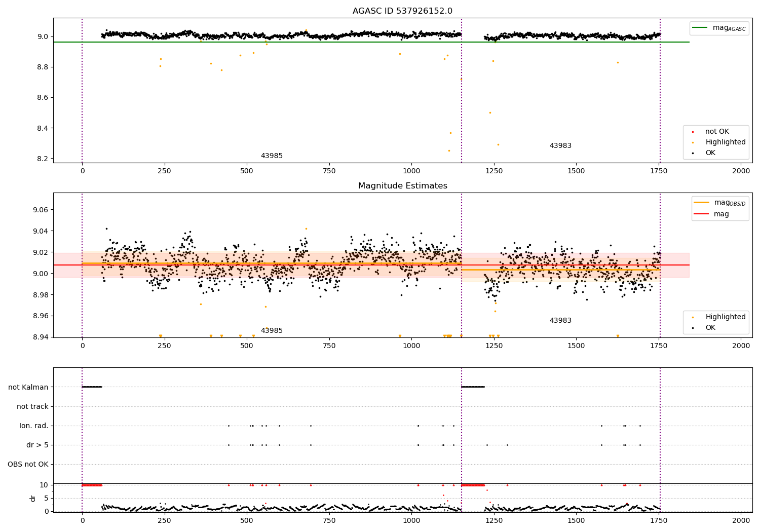Click the 'dr > 5' axis label
The height and width of the screenshot is (532, 760).
[37, 445]
